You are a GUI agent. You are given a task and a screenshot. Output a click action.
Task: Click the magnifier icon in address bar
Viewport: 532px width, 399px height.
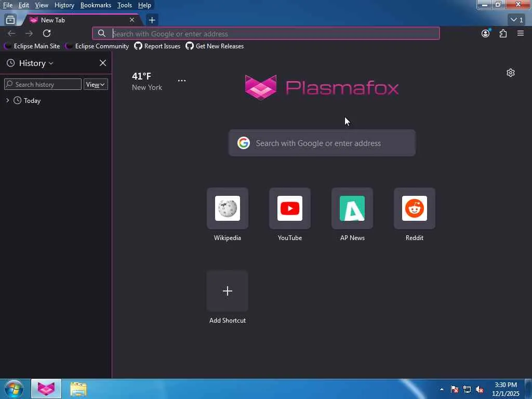[x=101, y=33]
